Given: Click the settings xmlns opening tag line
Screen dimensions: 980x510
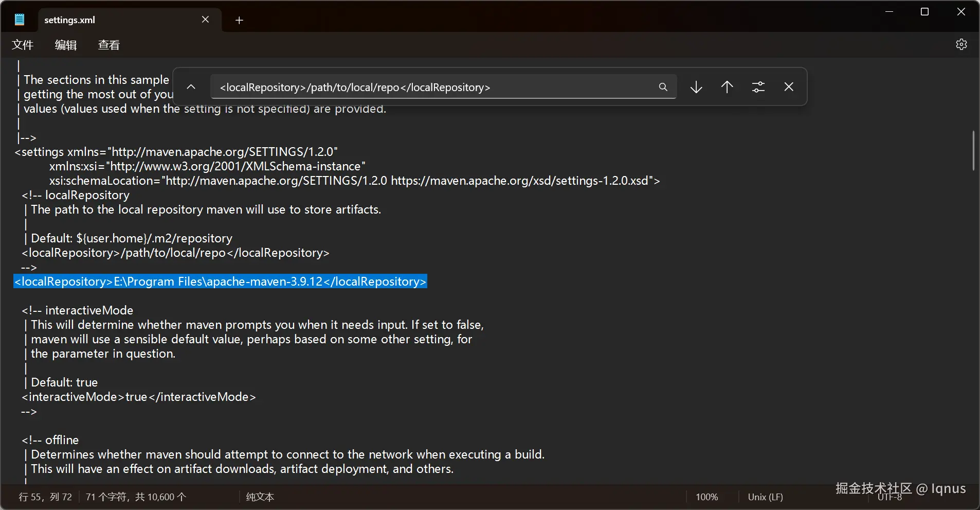Looking at the screenshot, I should 176,152.
